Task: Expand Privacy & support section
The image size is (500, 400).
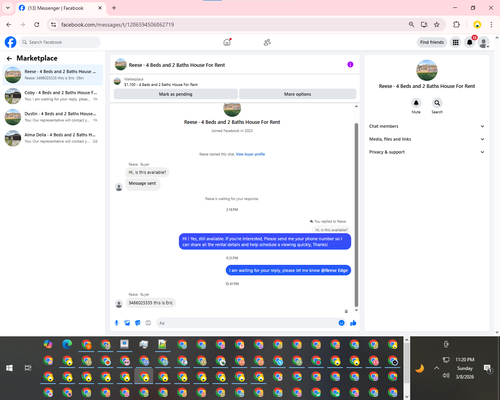Action: tap(427, 152)
